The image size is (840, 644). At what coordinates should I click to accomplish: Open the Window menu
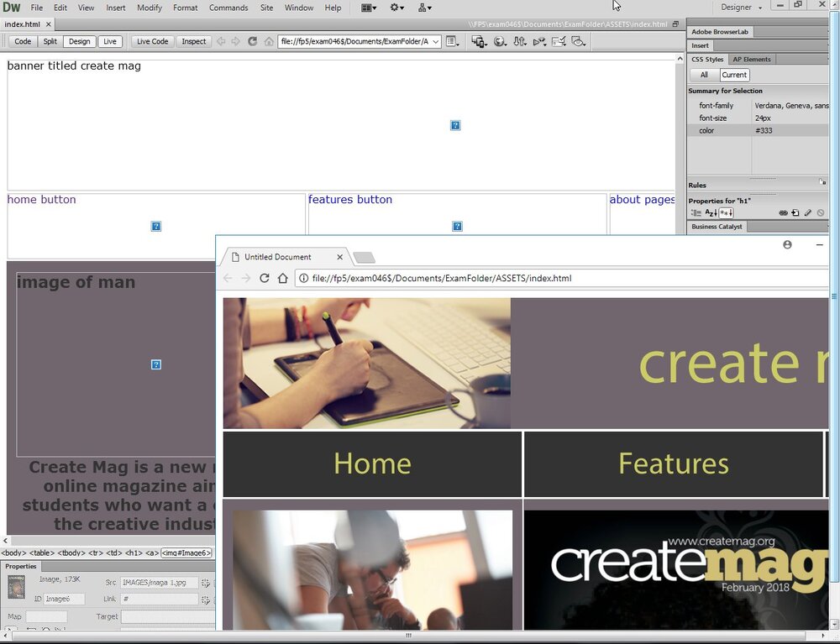point(298,8)
